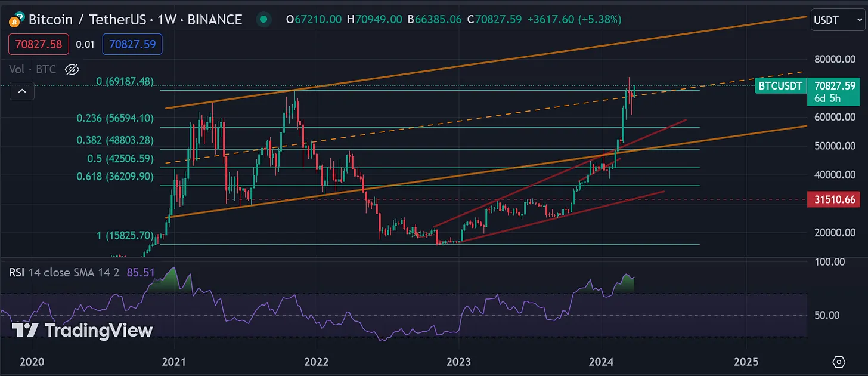
Task: Click the Vol · BTC indicator label
Action: tap(33, 70)
